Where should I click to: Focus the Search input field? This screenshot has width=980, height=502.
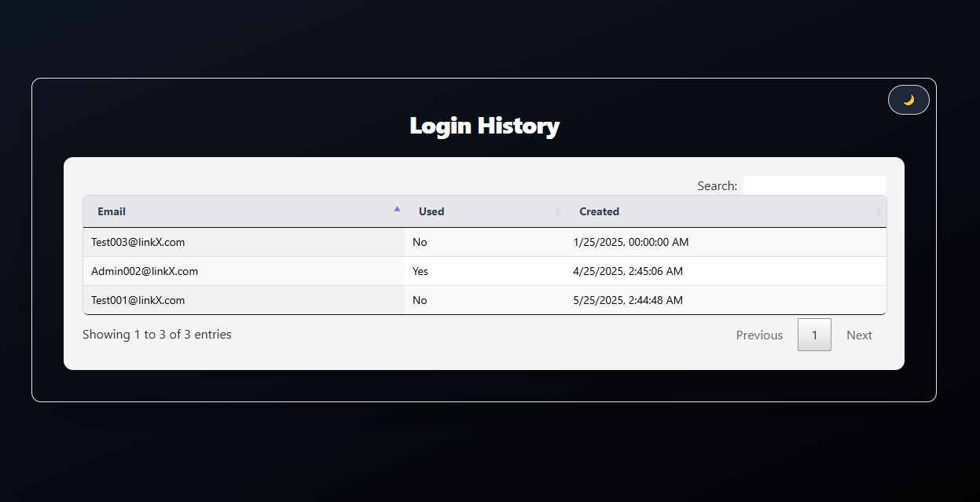pyautogui.click(x=814, y=185)
